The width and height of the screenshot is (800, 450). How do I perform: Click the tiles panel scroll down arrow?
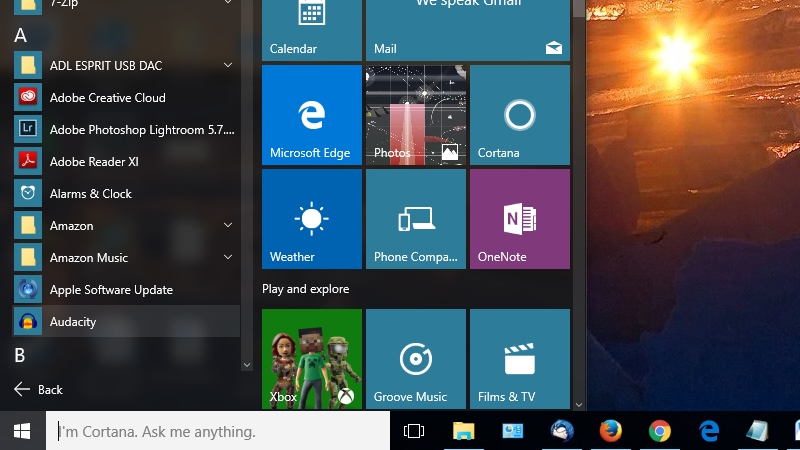(x=579, y=405)
